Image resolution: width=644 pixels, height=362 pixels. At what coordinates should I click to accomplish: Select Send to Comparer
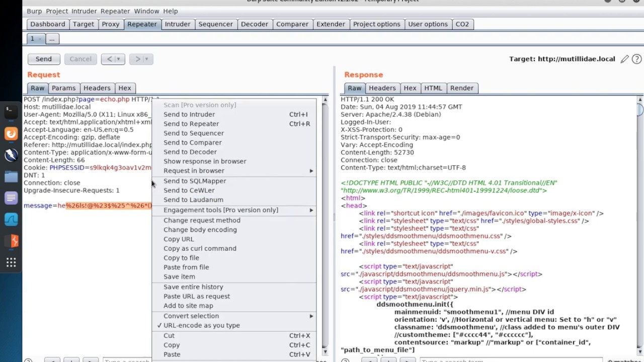coord(234,143)
